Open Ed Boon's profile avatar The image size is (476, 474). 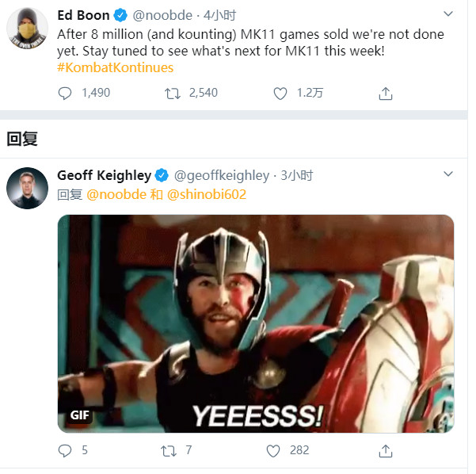[24, 32]
